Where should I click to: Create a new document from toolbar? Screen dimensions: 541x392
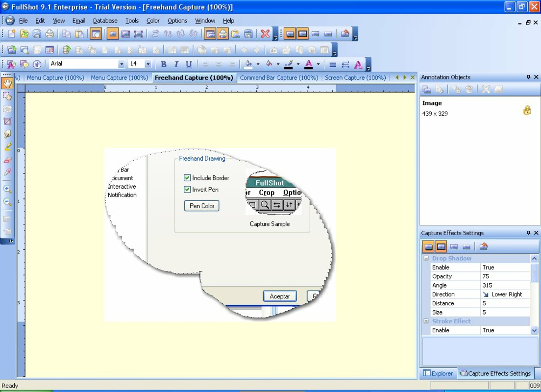12,34
